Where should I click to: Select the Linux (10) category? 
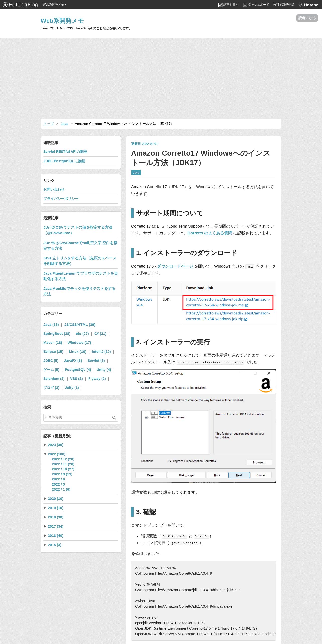click(77, 352)
